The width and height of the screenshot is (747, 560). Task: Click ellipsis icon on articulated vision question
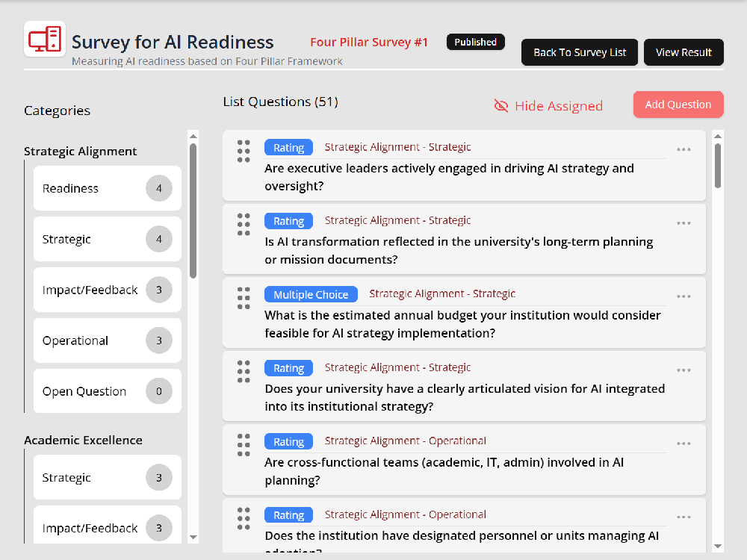pos(684,370)
